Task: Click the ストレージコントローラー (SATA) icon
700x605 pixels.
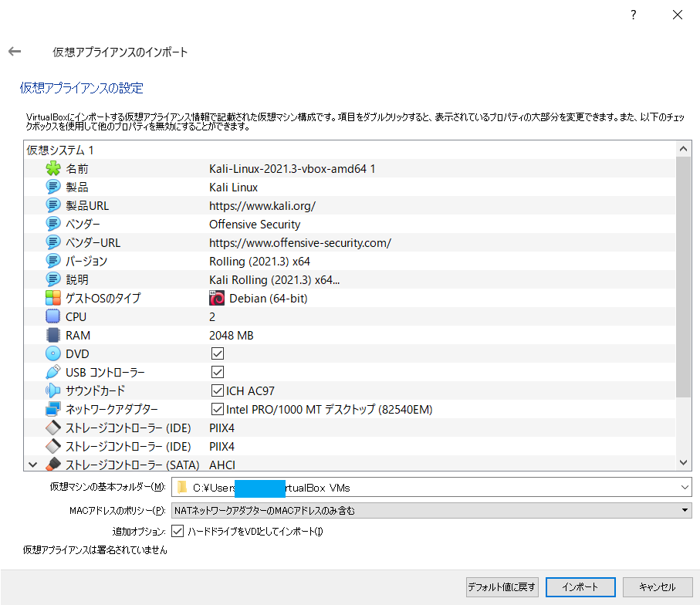Action: tap(53, 465)
